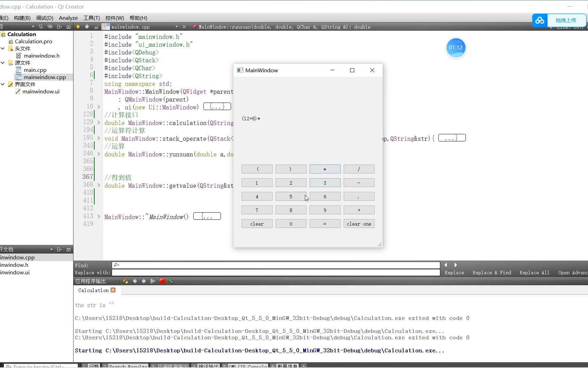Click the synchronize-with-editor link icon
Viewport: 588px width, 368px height.
click(x=50, y=27)
